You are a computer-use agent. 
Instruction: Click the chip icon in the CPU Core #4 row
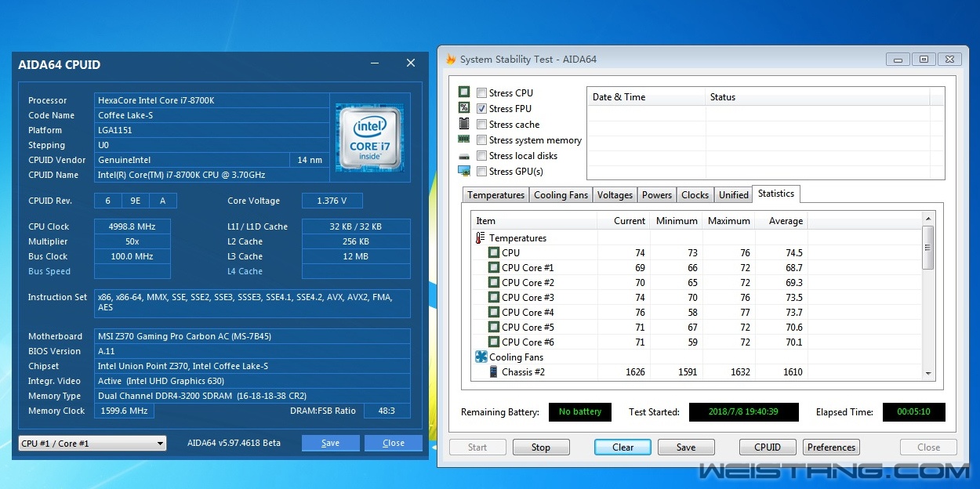(x=494, y=312)
